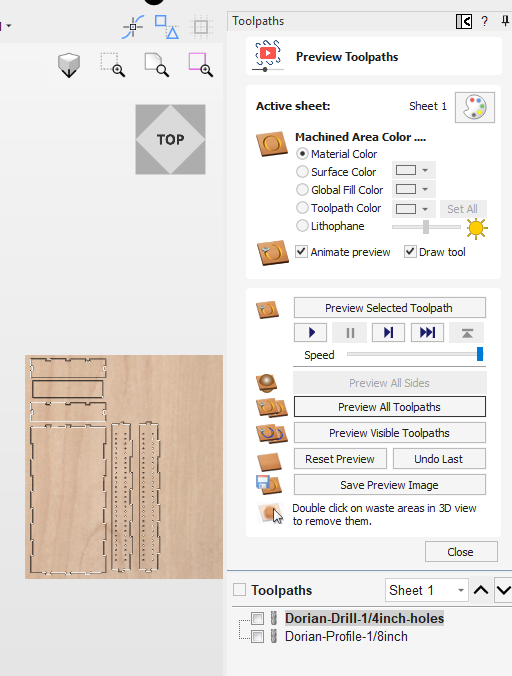Click the sun icon next to Lithophane slider
This screenshot has height=676, width=512.
click(x=476, y=228)
